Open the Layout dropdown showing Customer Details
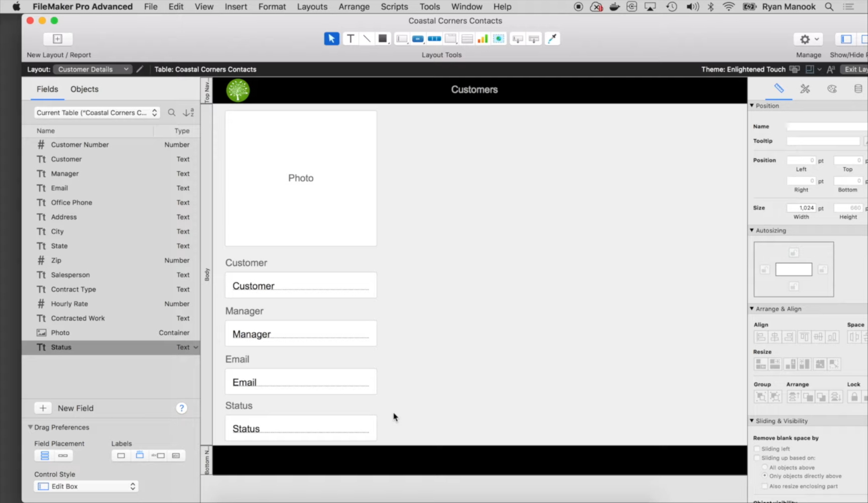Screen dimensions: 868x503 click(x=92, y=69)
